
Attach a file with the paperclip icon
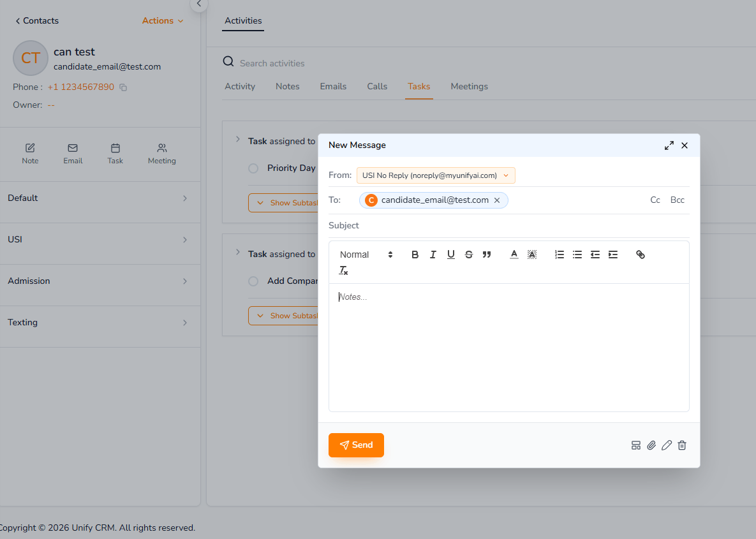click(651, 445)
